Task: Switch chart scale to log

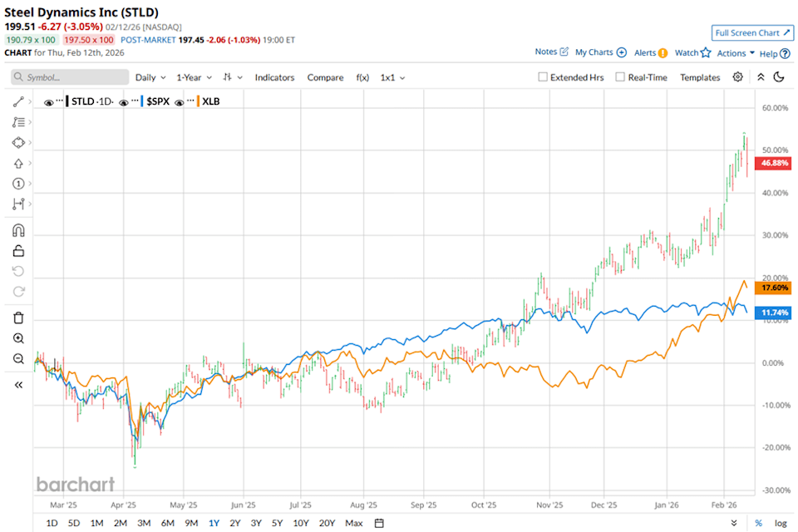Action: pos(782,522)
